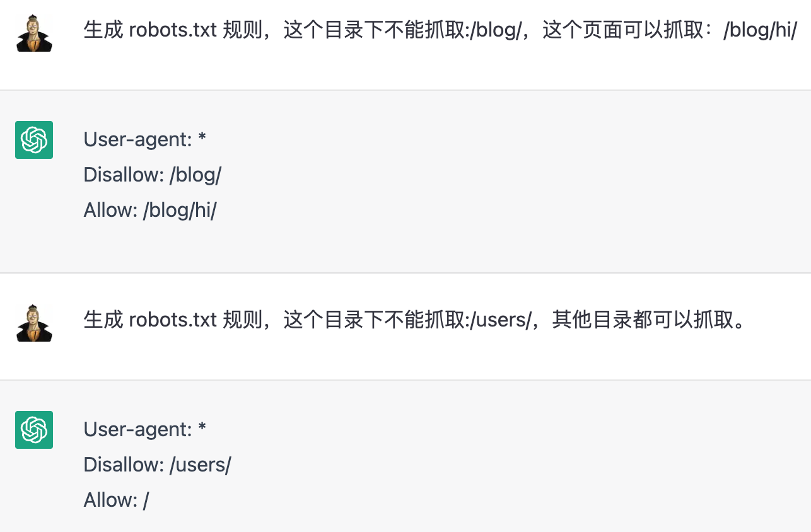Click the "Disallow: /users/" line
The width and height of the screenshot is (811, 532).
tap(157, 465)
